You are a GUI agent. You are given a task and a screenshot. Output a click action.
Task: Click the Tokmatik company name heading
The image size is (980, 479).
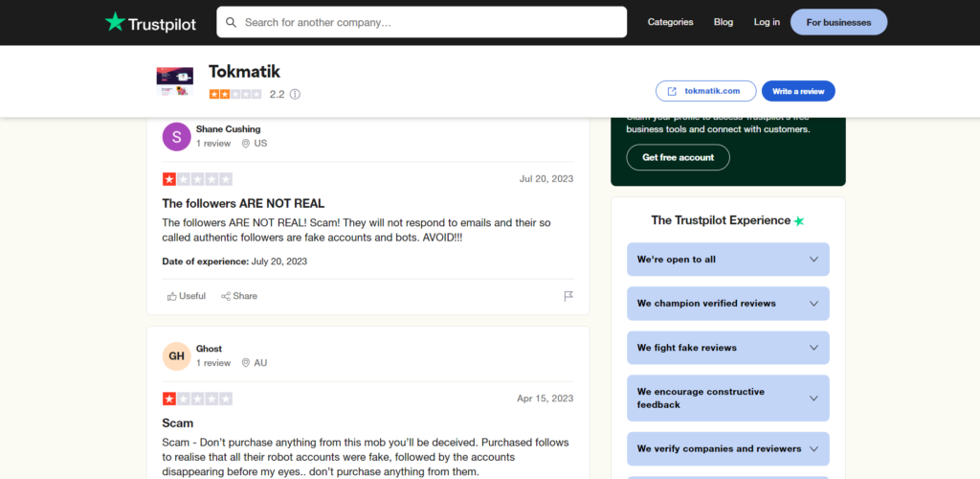244,72
